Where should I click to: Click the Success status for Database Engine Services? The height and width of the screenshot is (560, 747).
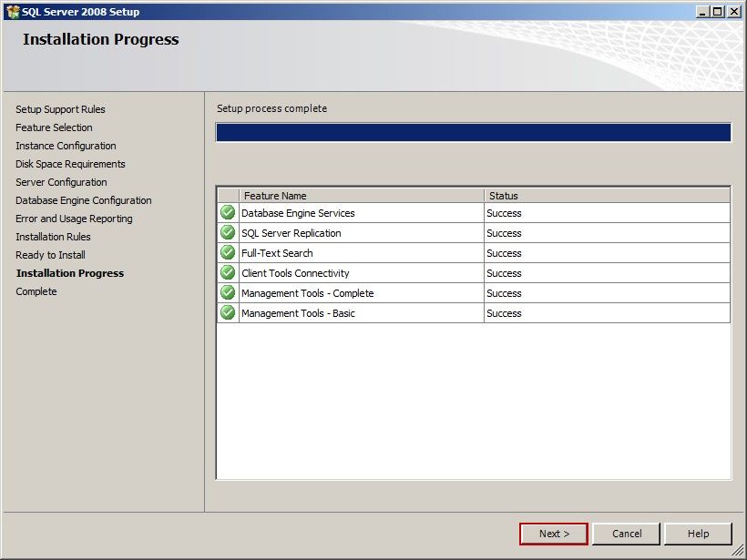pyautogui.click(x=504, y=213)
